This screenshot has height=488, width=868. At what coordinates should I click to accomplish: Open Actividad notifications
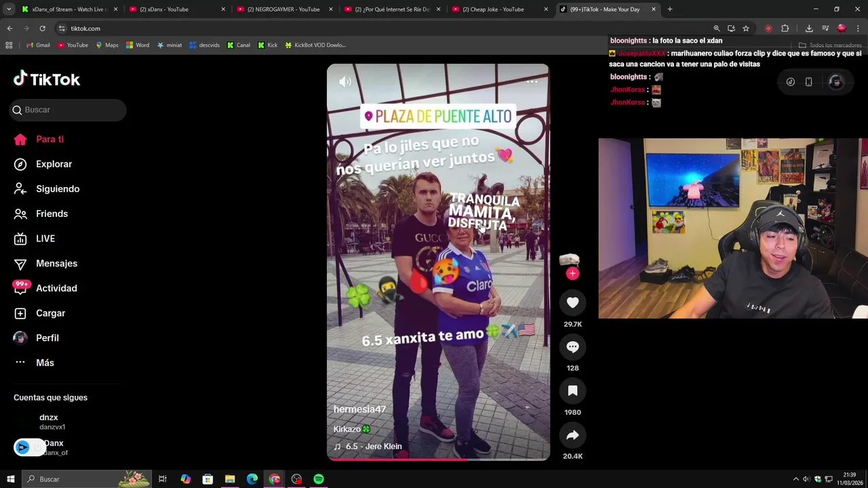(x=45, y=288)
